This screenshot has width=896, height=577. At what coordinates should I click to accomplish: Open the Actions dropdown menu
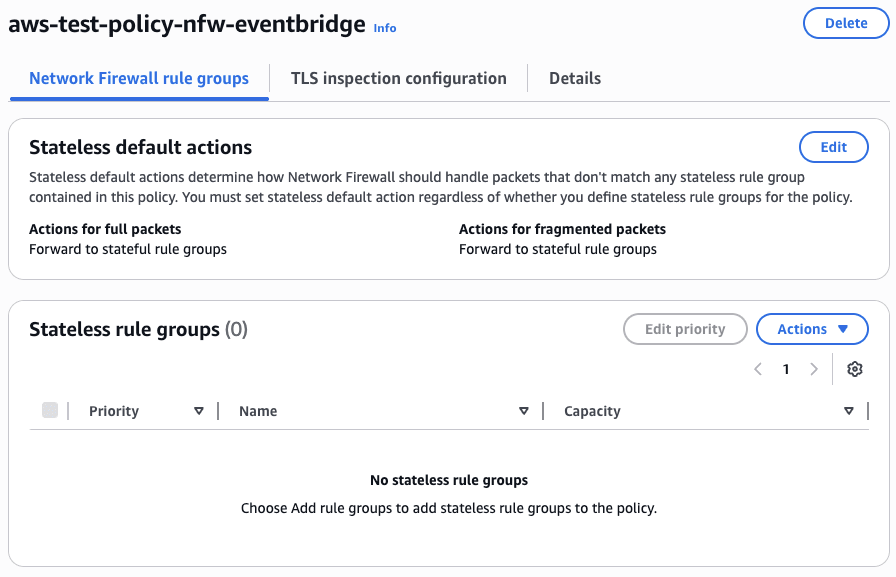coord(812,329)
